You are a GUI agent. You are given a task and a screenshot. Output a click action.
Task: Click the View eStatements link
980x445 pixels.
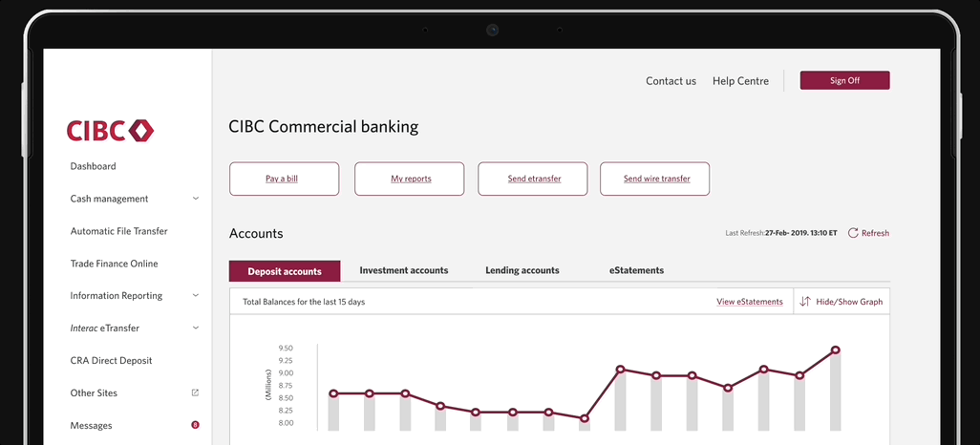[750, 302]
